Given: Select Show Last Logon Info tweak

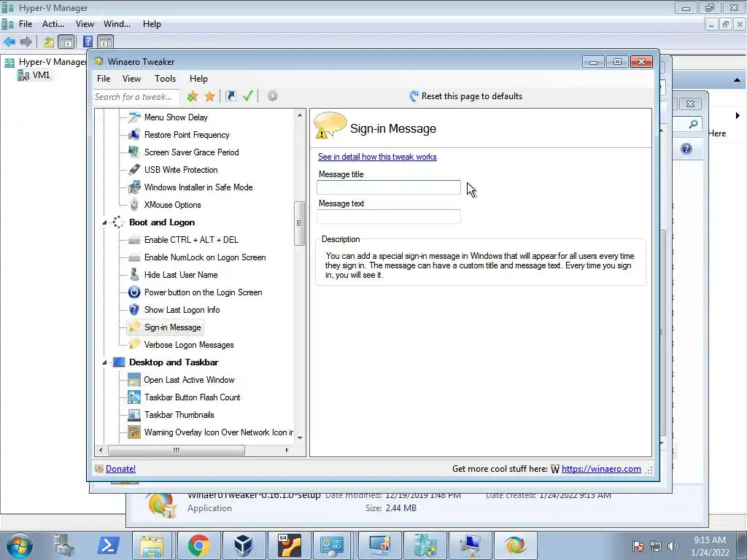Looking at the screenshot, I should point(182,310).
